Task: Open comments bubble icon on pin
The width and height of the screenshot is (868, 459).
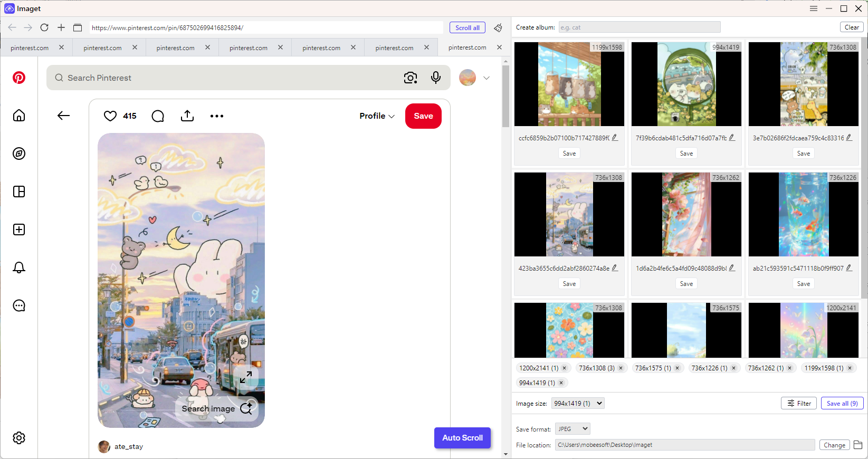Action: (x=158, y=116)
